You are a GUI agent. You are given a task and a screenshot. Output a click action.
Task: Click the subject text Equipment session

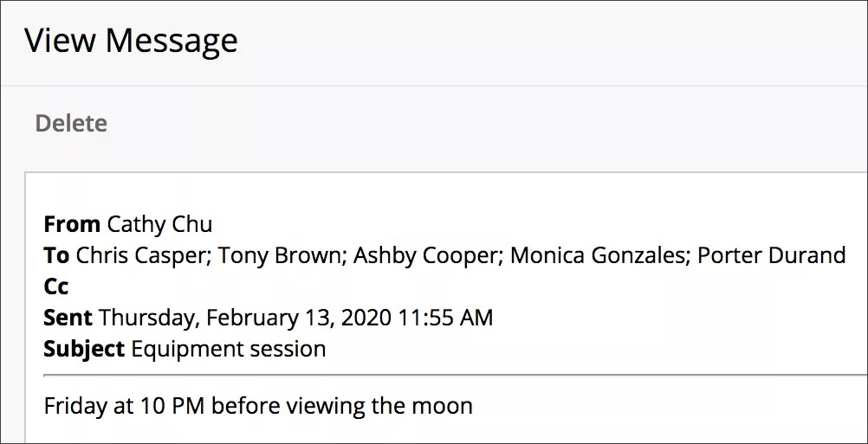229,349
